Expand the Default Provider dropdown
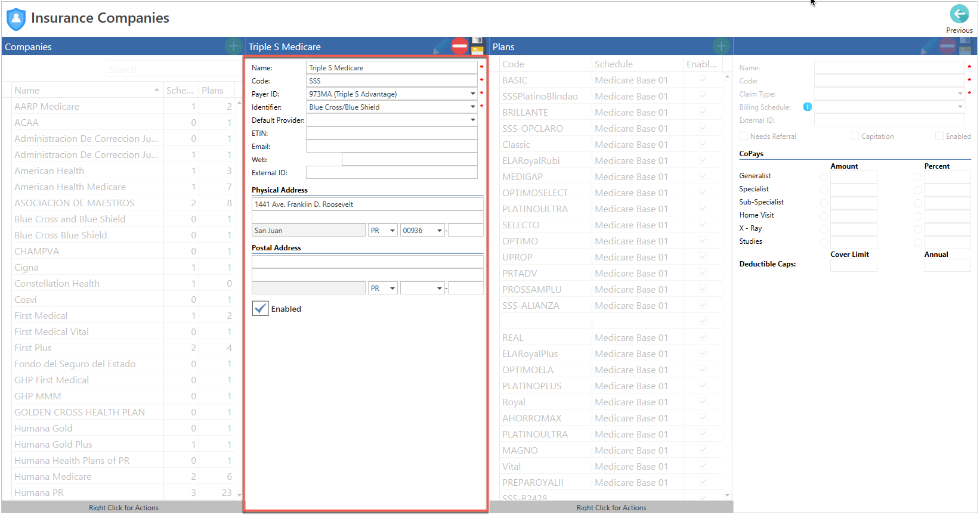Image resolution: width=980 pixels, height=515 pixels. point(472,120)
